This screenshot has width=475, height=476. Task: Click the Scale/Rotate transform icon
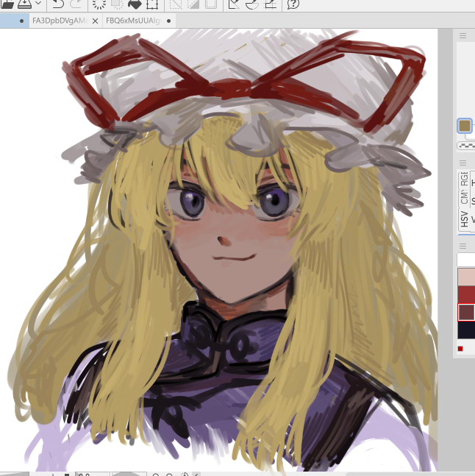point(152,4)
